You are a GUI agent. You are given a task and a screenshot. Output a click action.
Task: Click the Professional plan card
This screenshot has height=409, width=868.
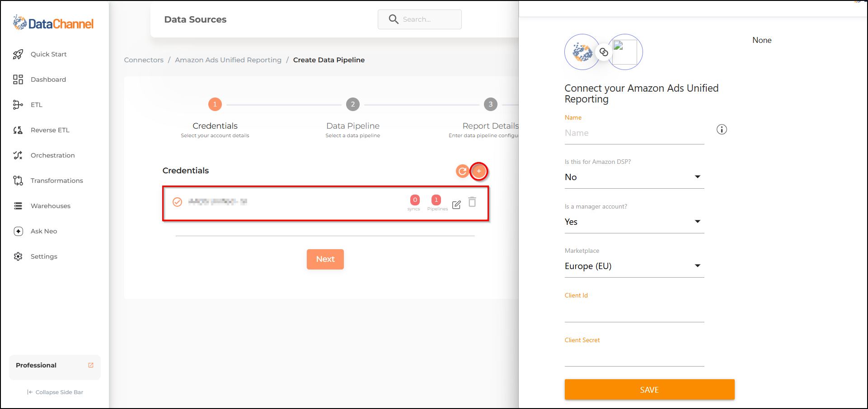[x=55, y=367]
